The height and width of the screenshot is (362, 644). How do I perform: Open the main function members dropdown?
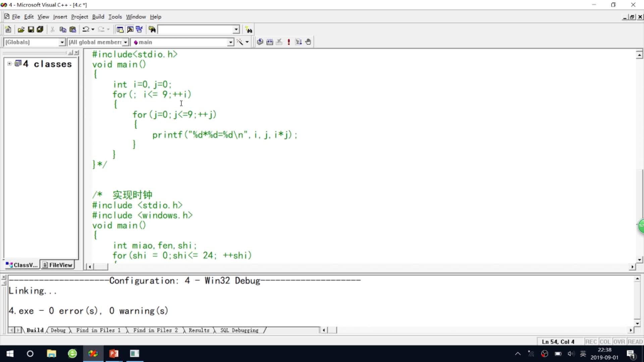230,42
